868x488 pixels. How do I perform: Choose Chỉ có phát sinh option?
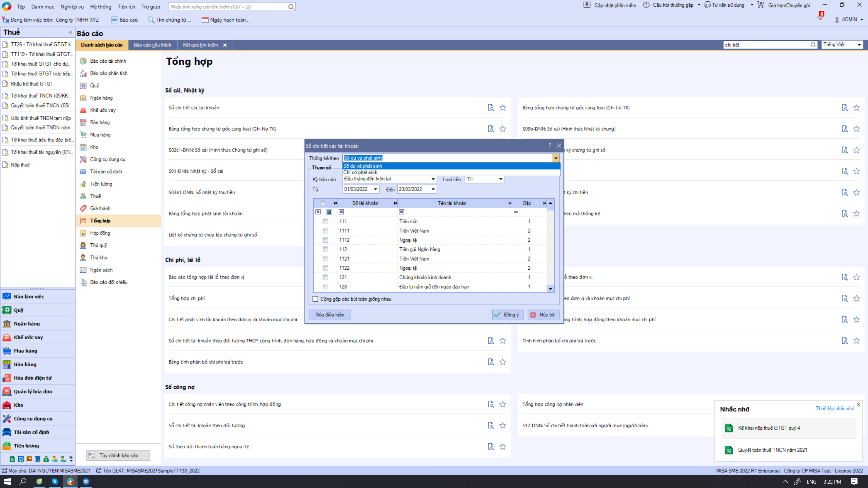pyautogui.click(x=451, y=172)
